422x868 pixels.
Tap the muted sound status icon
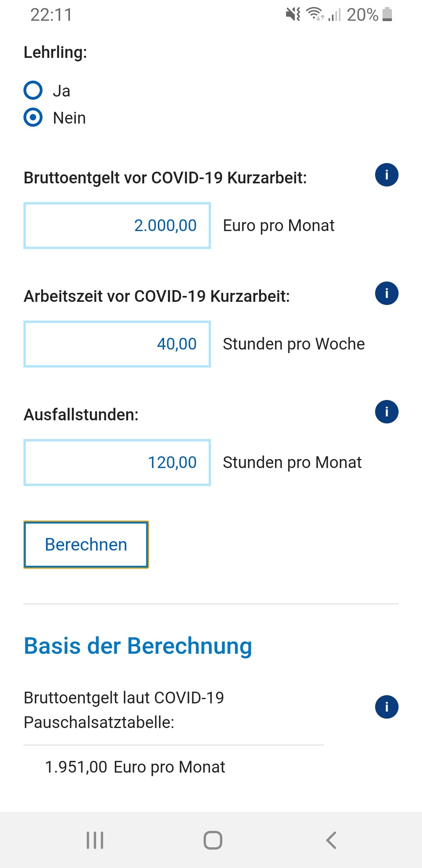(x=293, y=14)
